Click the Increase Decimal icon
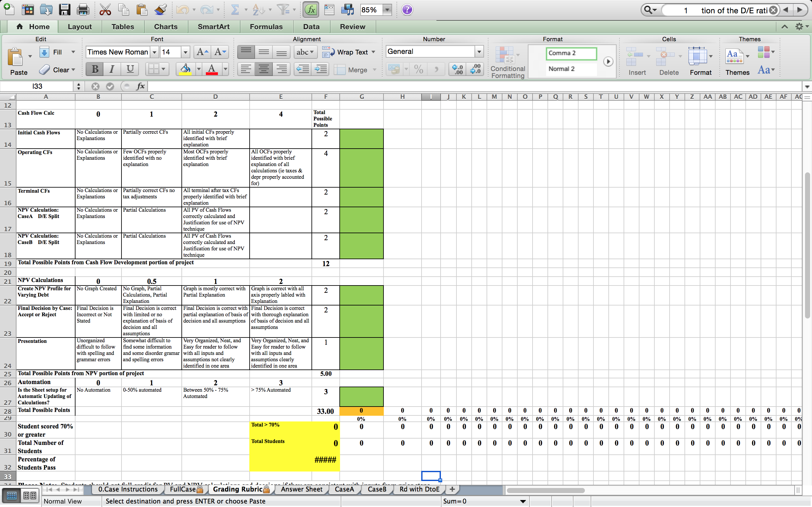The height and width of the screenshot is (507, 812). tap(457, 69)
